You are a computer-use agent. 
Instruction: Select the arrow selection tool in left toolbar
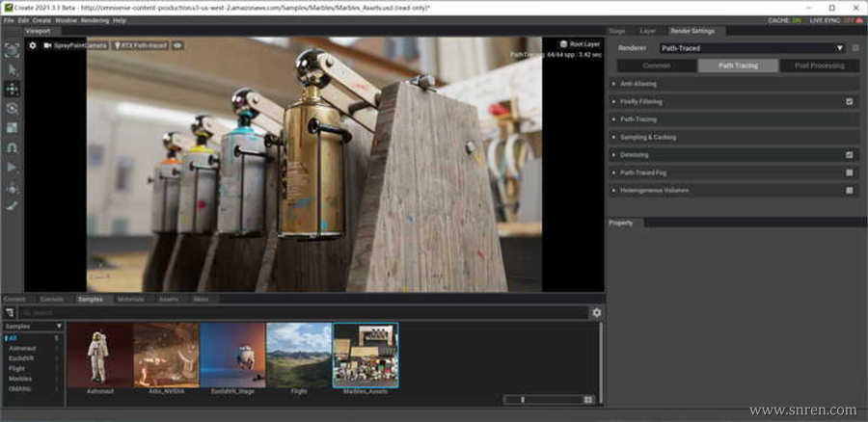click(x=12, y=69)
